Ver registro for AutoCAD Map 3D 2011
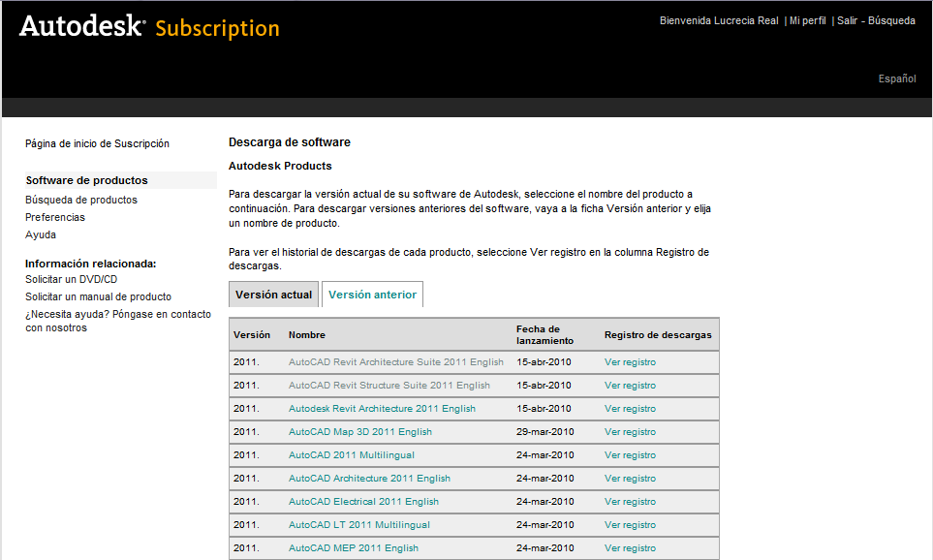933x560 pixels. coord(630,431)
